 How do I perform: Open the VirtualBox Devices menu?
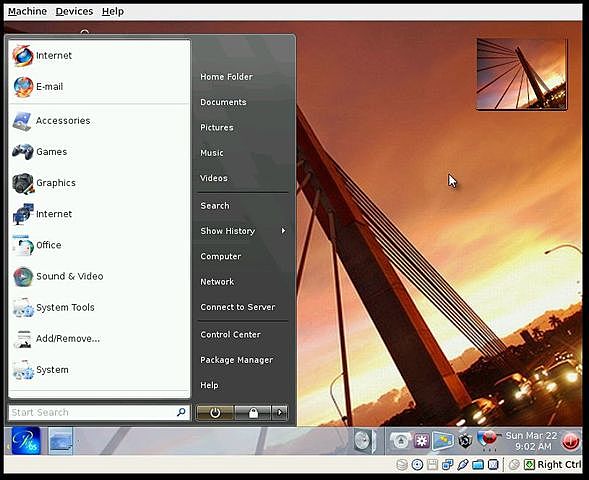74,11
